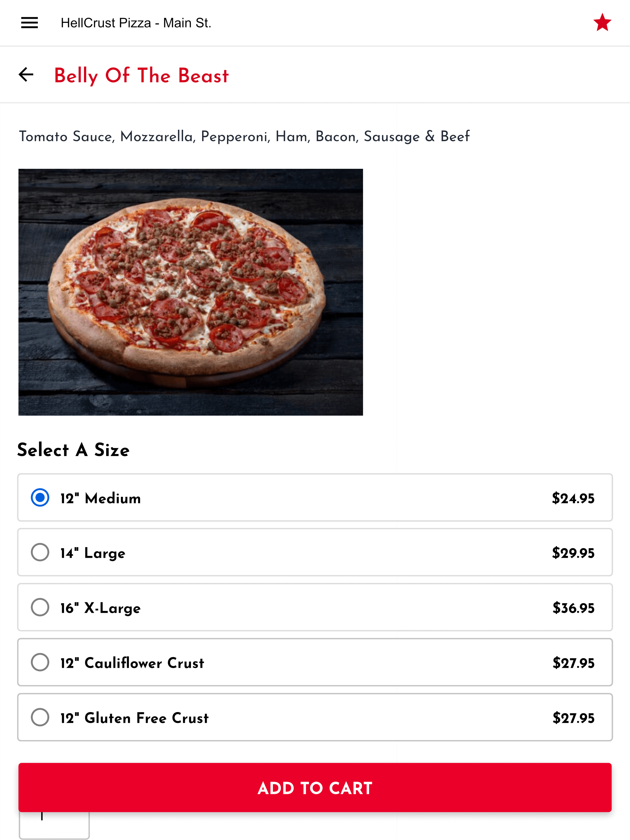Click the pizza ingredients description text
Image resolution: width=630 pixels, height=840 pixels.
244,137
